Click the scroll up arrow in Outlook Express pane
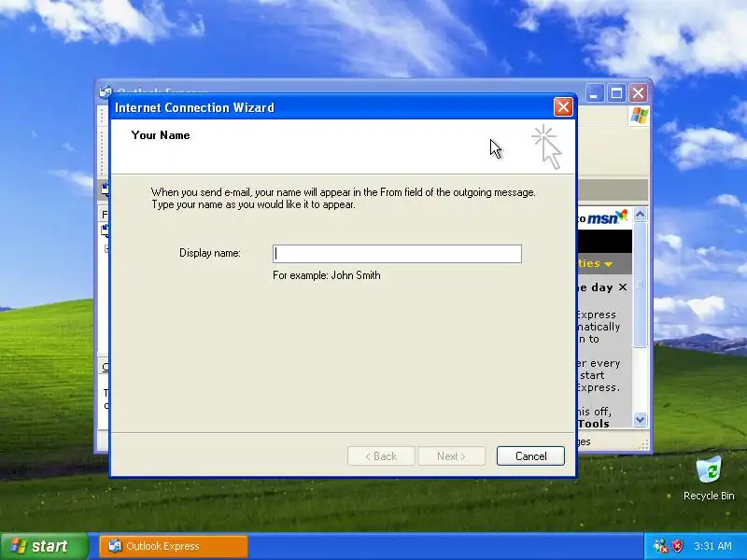The image size is (747, 560). tap(640, 215)
